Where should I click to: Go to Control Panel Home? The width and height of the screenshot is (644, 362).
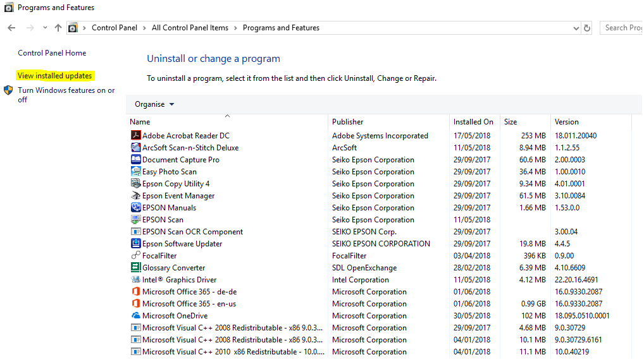tap(52, 53)
